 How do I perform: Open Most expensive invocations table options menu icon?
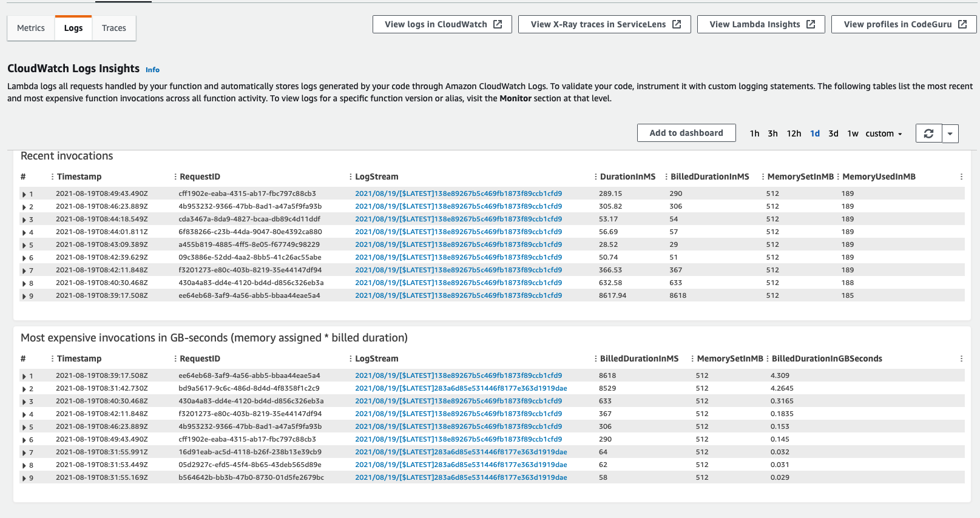coord(961,358)
